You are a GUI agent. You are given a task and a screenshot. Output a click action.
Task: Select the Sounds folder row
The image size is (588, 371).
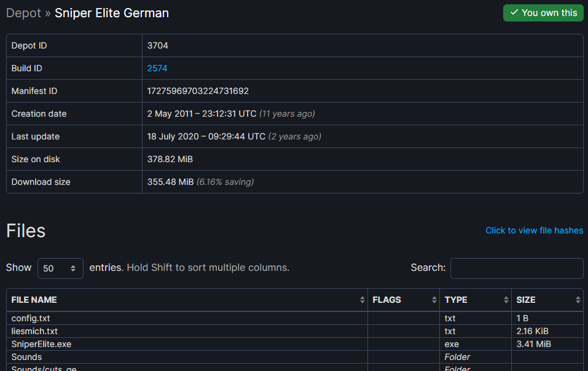(295, 357)
